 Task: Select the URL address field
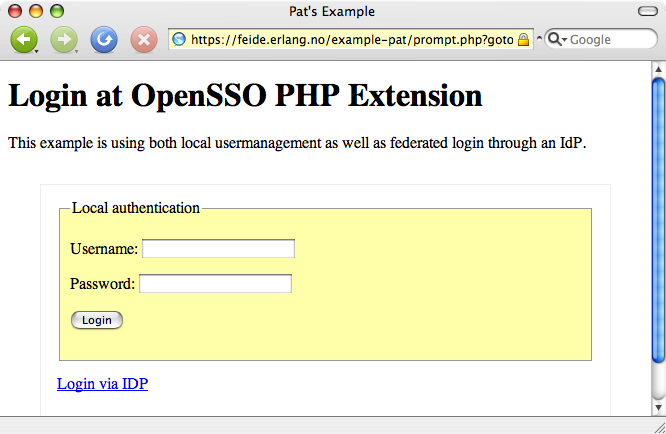tap(351, 39)
